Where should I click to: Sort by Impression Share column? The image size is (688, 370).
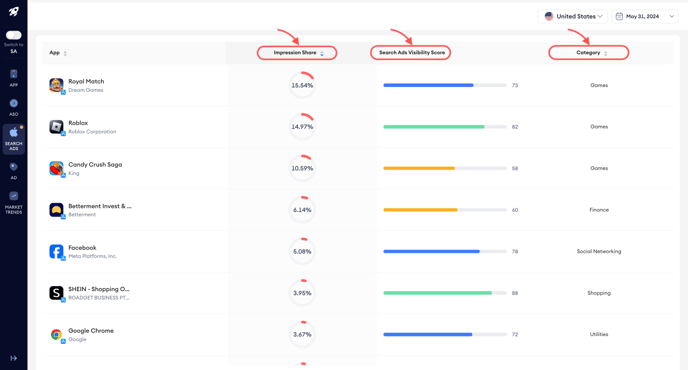[297, 53]
